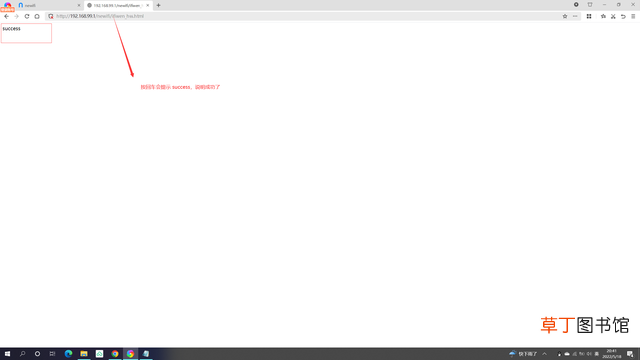Close the 192.168.99.1 tab
The image size is (640, 360).
148,5
